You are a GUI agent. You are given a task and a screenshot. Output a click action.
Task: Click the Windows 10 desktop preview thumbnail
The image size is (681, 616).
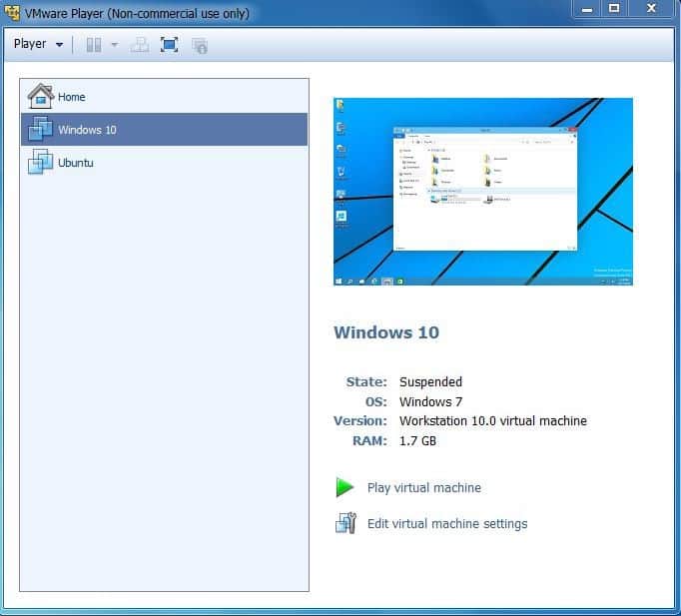(483, 192)
